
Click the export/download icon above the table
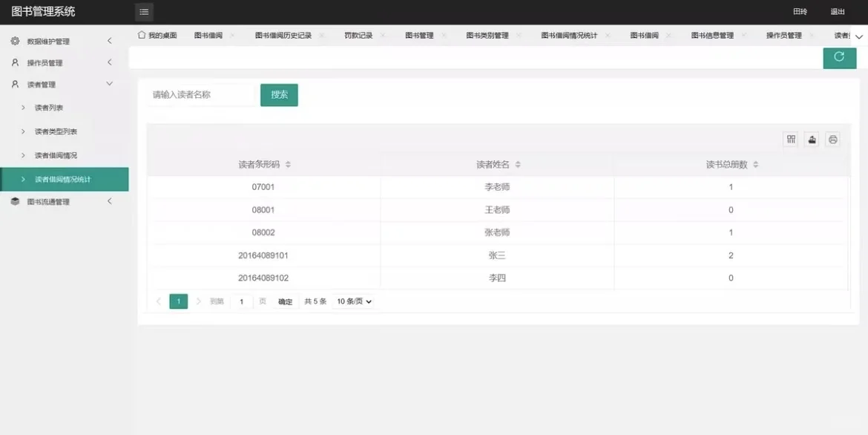pos(811,139)
